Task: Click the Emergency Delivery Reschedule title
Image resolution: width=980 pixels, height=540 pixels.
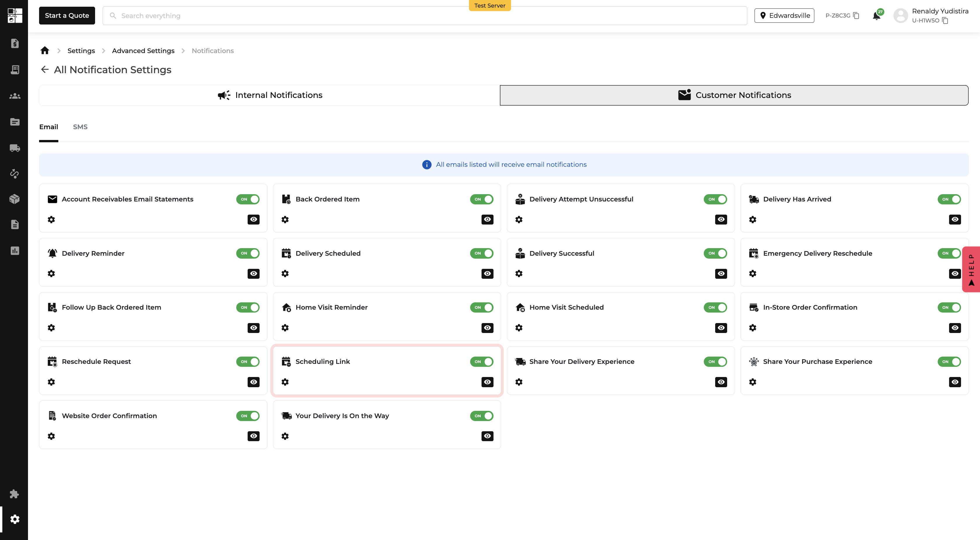Action: (x=818, y=253)
